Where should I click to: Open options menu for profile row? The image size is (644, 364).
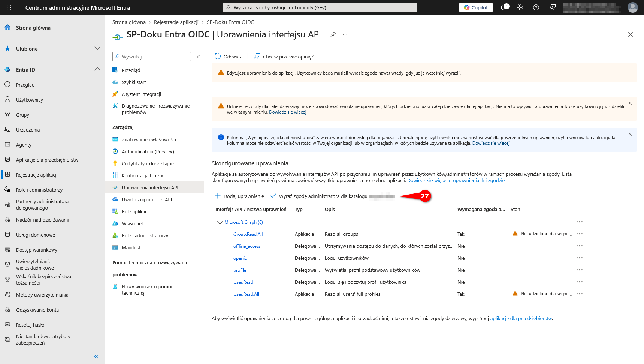(580, 270)
